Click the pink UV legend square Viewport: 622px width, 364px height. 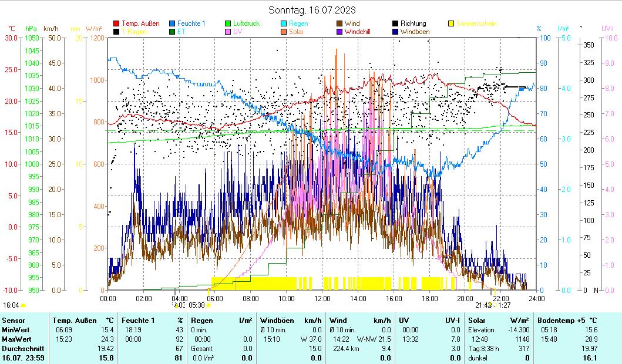tap(228, 32)
